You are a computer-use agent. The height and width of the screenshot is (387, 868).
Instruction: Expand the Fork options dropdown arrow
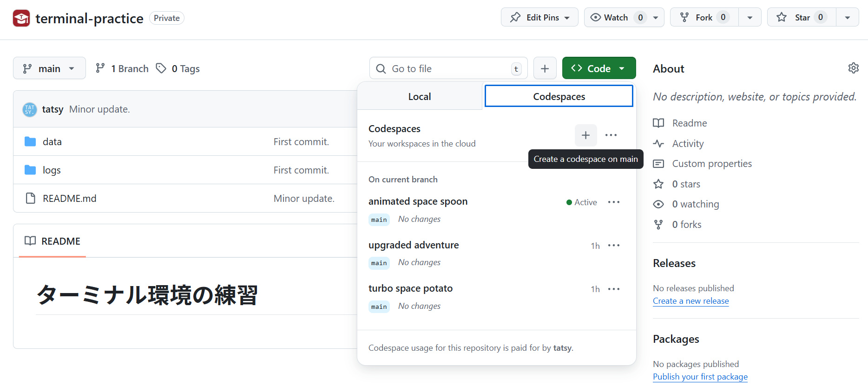click(x=750, y=18)
